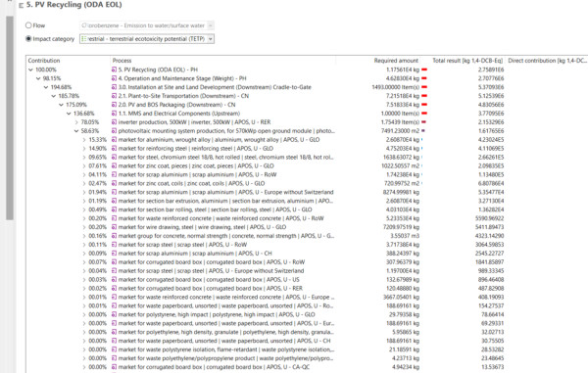Select row 'market for scrap steel' Europe without Switzerland
The width and height of the screenshot is (588, 373).
211,271
